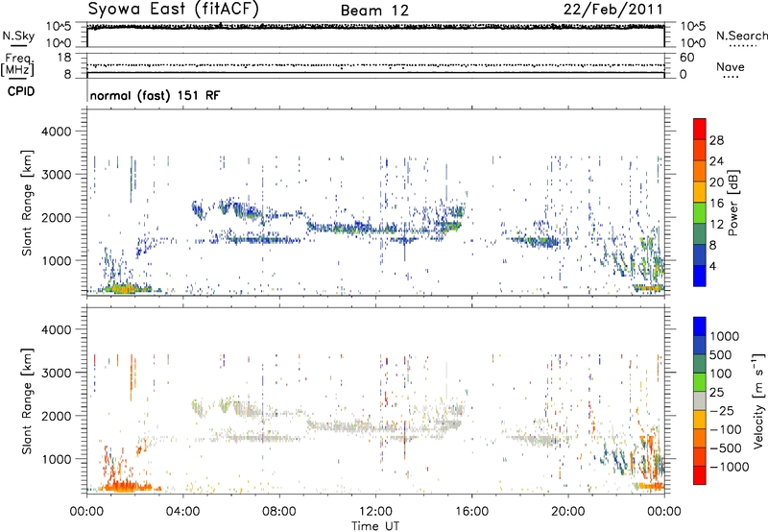Image resolution: width=768 pixels, height=532 pixels.
Task: Click the '4' value on power scale
Action: [712, 267]
